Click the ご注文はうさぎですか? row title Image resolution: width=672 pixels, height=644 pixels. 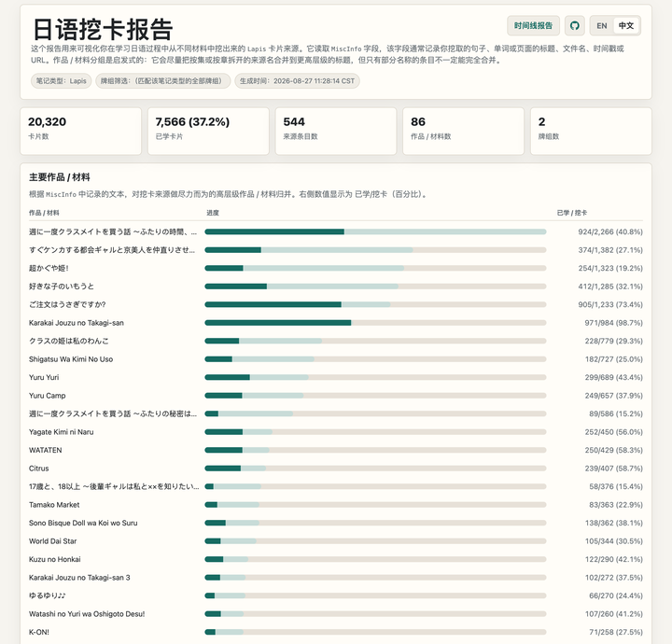67,304
